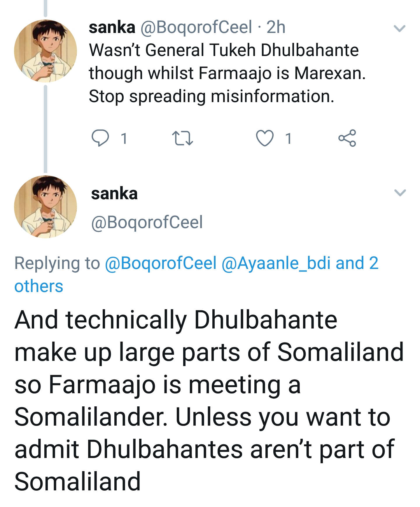Tap sanka's avatar on the second tweet
420x507 pixels.
(45, 207)
